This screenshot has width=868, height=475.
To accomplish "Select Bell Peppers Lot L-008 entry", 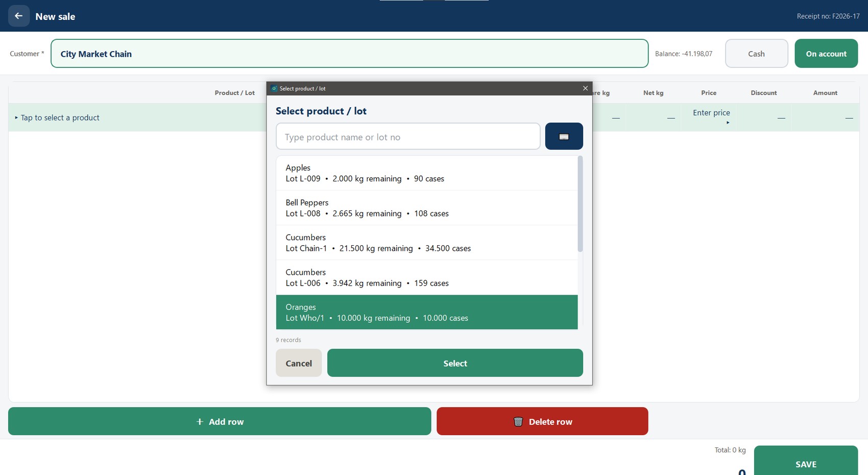I will pos(427,208).
